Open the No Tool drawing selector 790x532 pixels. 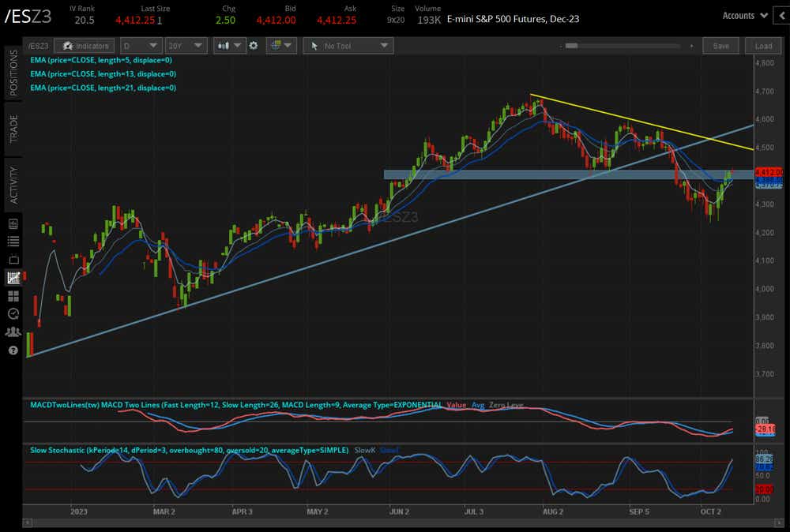[x=348, y=46]
